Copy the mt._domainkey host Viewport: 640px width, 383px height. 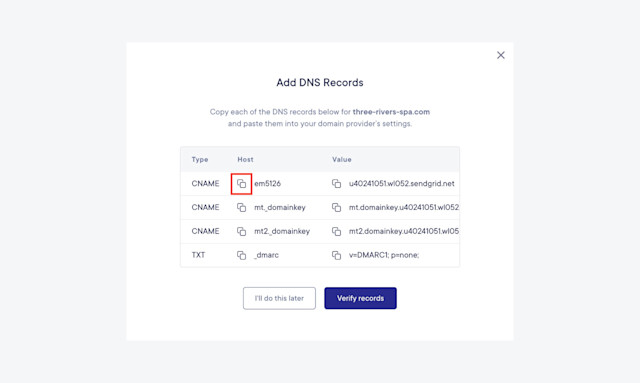241,207
